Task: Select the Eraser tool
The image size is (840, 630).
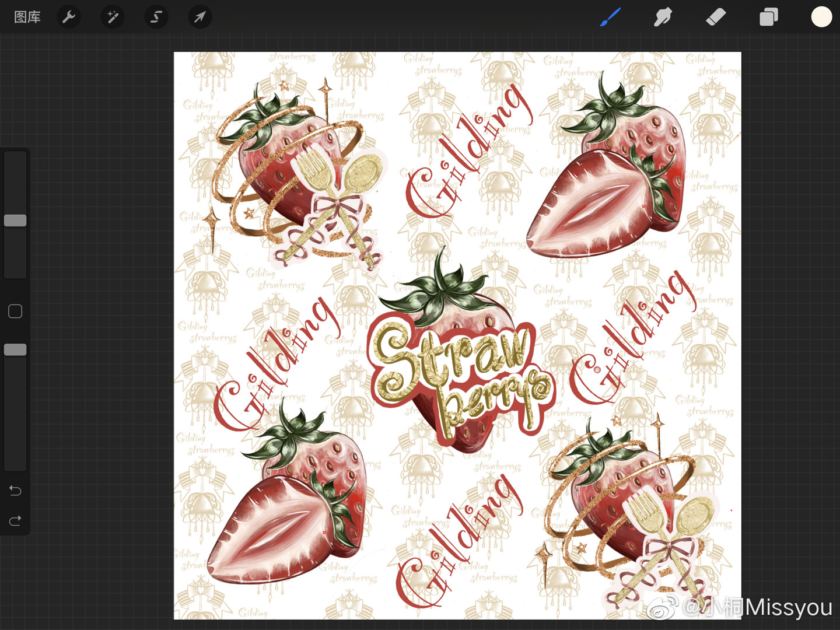Action: [716, 17]
